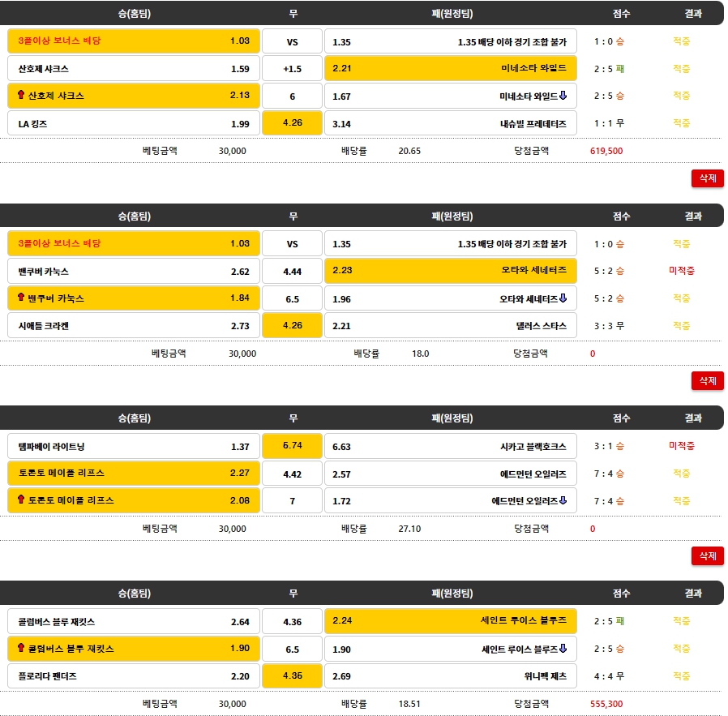Select the 위니펙 제츠 2.69 cell
This screenshot has height=716, width=728.
click(x=451, y=676)
